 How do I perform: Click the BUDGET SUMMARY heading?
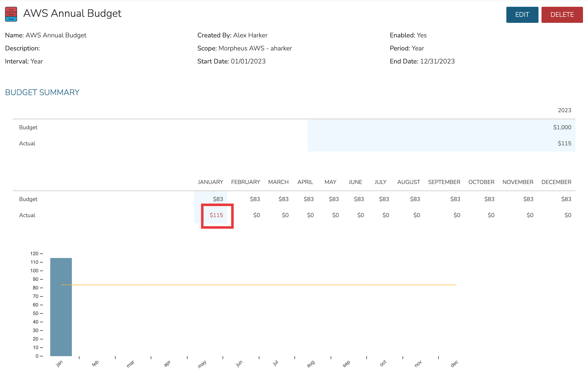click(x=42, y=92)
